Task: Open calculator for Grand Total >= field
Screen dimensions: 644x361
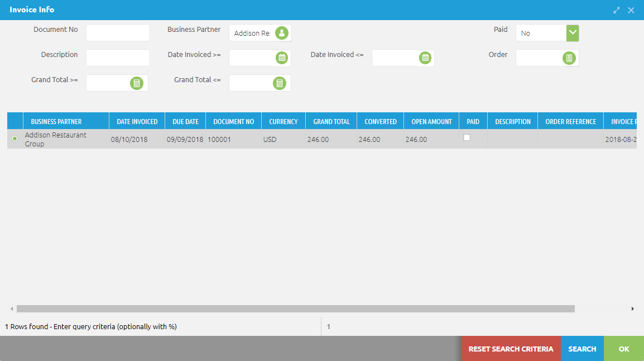Action: tap(137, 83)
